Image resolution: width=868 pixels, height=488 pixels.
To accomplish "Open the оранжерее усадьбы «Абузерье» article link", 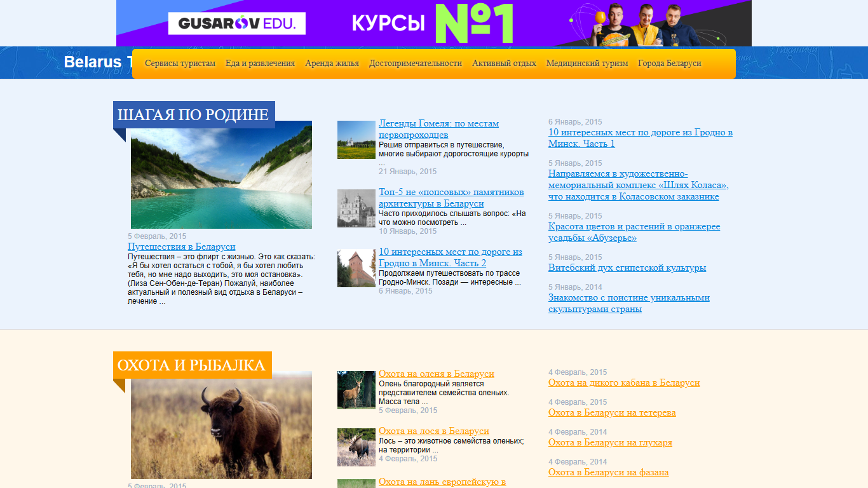I will point(634,232).
